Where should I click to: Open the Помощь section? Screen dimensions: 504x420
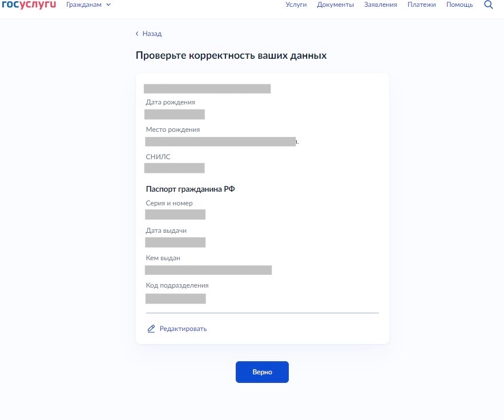pos(459,5)
